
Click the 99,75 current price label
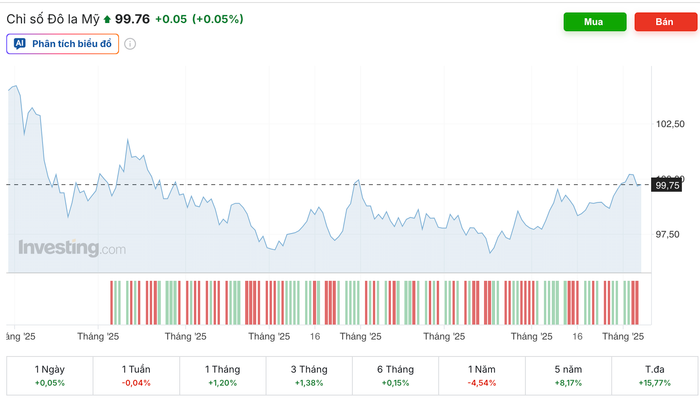coord(667,185)
